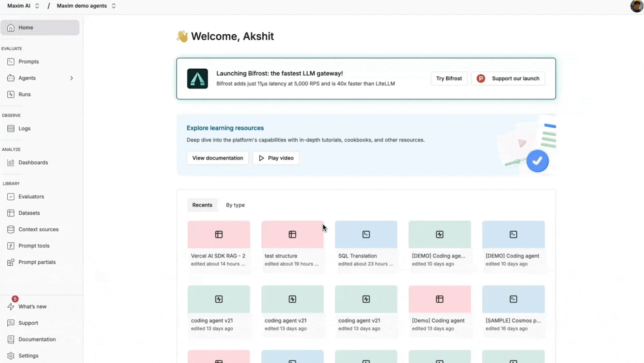Click the Prompt partials blocks icon
644x363 pixels.
point(11,262)
